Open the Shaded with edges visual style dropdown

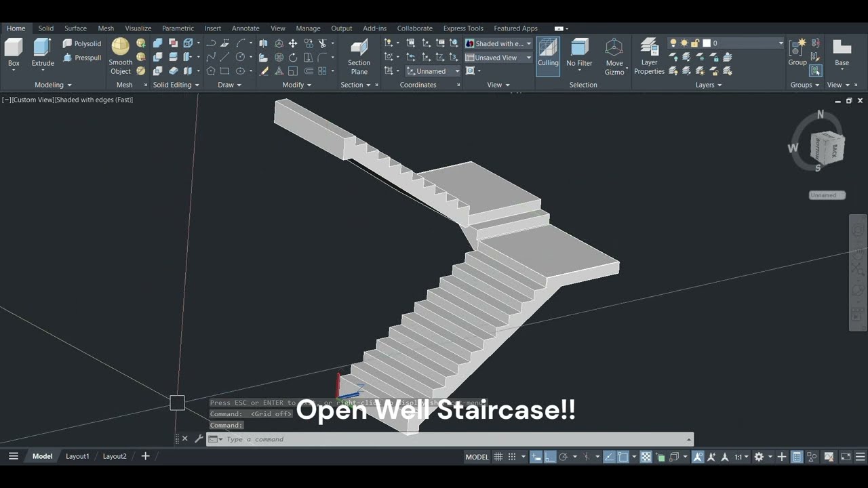click(498, 43)
